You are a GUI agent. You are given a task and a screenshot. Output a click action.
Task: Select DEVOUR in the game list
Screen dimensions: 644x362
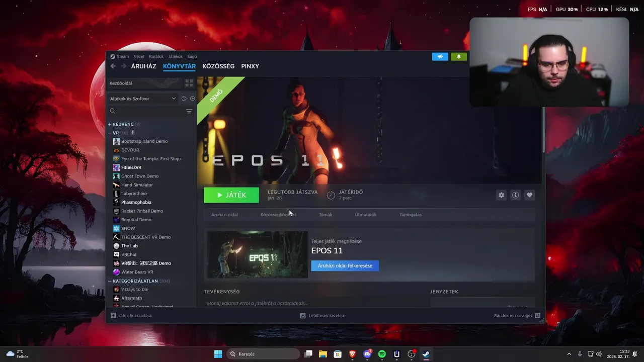[x=130, y=150]
